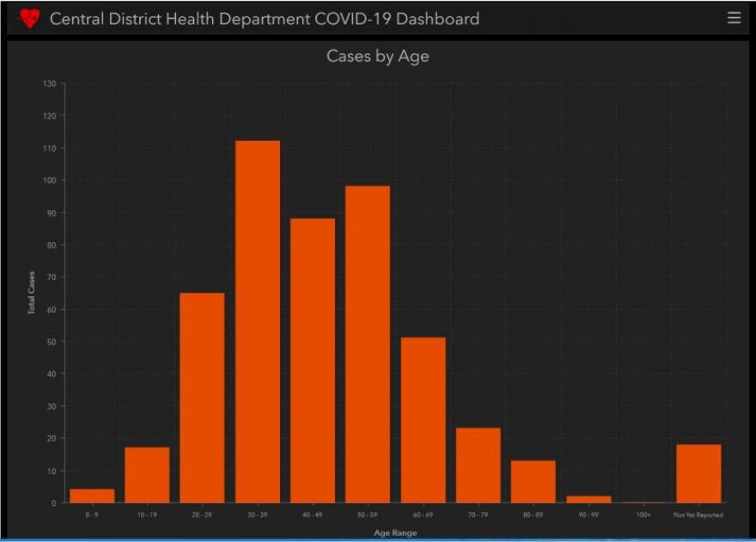756x542 pixels.
Task: Click the 40 - 49 age bar
Action: click(x=313, y=361)
